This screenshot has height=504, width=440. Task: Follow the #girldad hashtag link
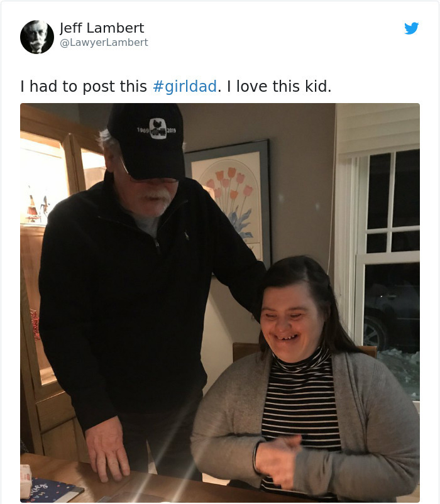coord(185,87)
